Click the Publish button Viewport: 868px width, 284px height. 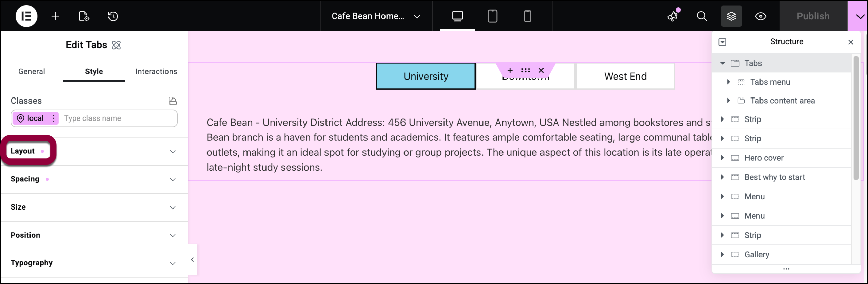coord(813,16)
